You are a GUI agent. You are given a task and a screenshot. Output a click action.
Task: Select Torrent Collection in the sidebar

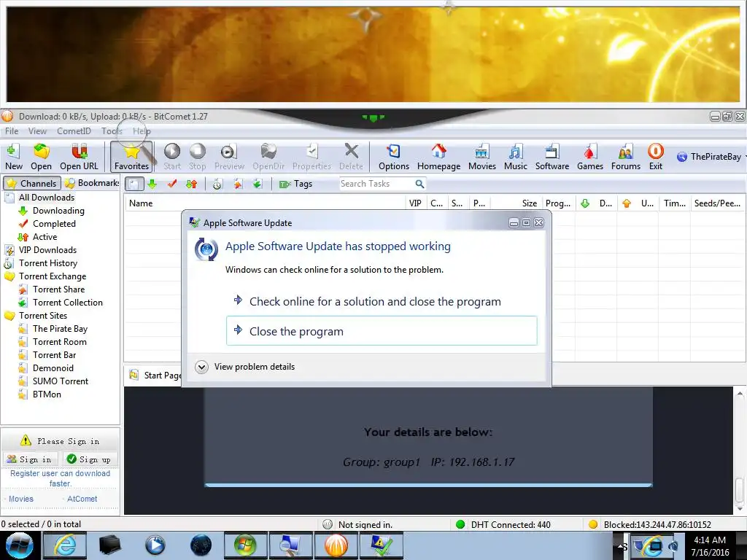pos(68,303)
